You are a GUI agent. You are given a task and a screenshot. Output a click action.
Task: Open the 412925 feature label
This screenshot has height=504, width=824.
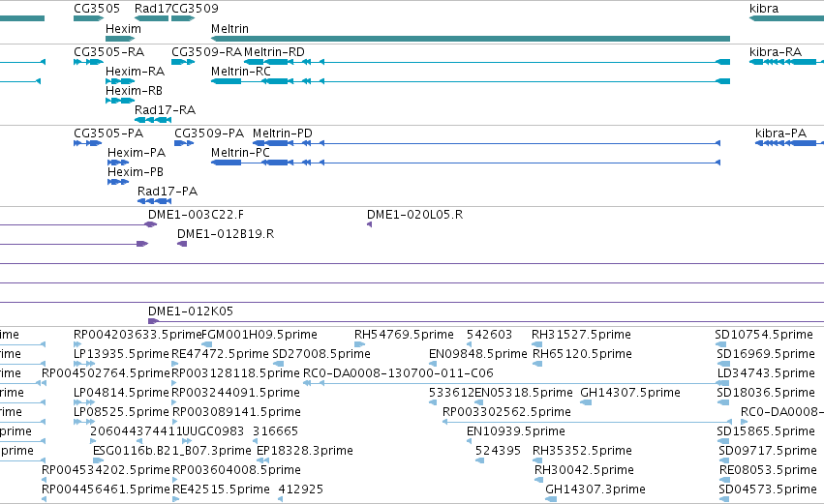[x=300, y=490]
